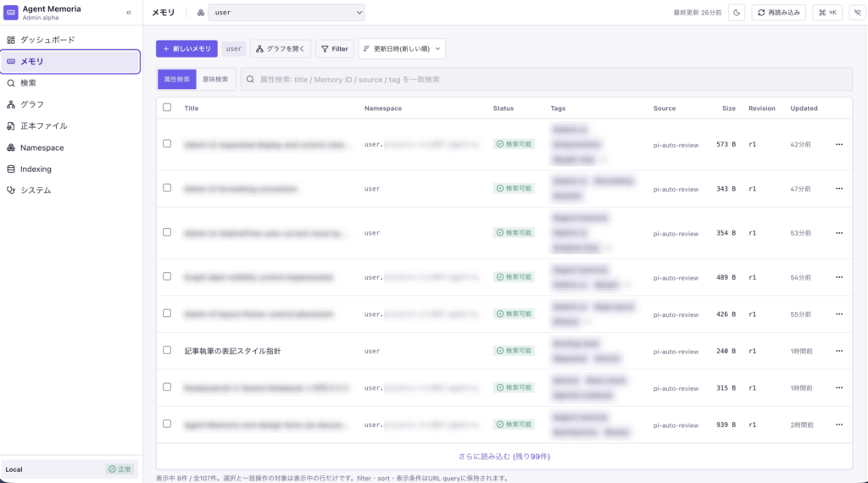Click namespace icon beside user selector
This screenshot has width=868, height=483.
click(x=200, y=12)
